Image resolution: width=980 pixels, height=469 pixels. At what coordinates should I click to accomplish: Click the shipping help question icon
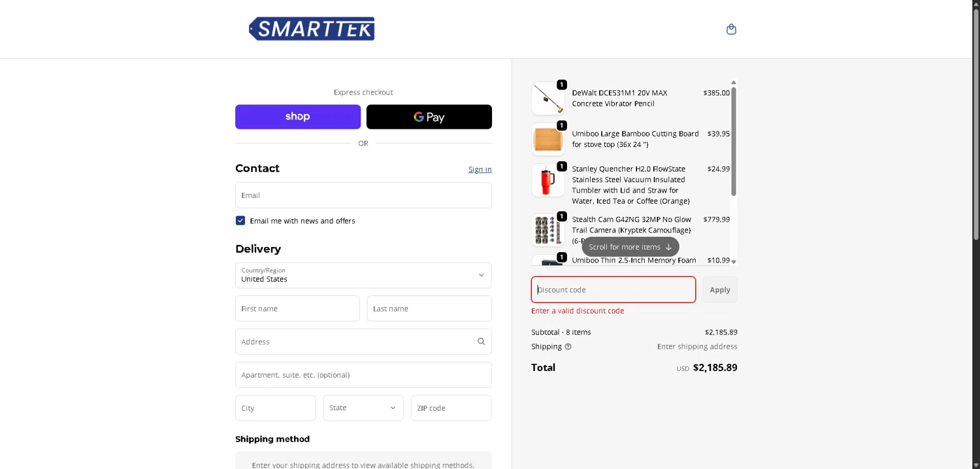[x=568, y=347]
